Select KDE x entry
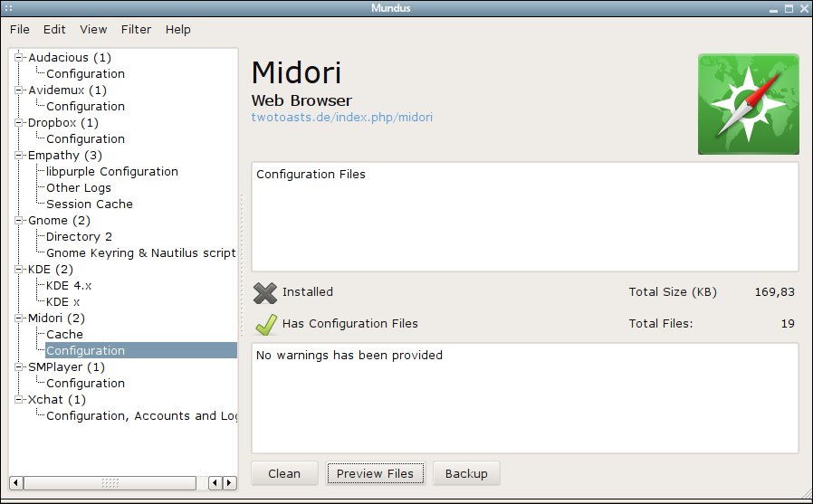813x504 pixels. point(62,302)
